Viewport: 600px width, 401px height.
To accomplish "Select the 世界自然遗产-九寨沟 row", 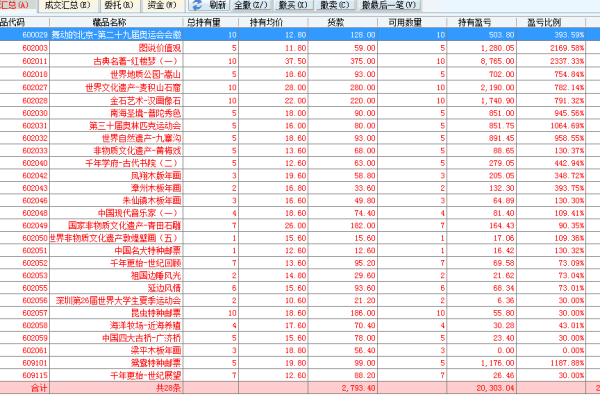I will (300, 138).
